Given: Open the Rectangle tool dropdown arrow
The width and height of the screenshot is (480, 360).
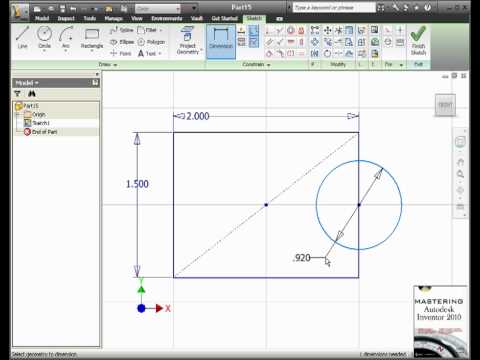Looking at the screenshot, I should tap(92, 51).
